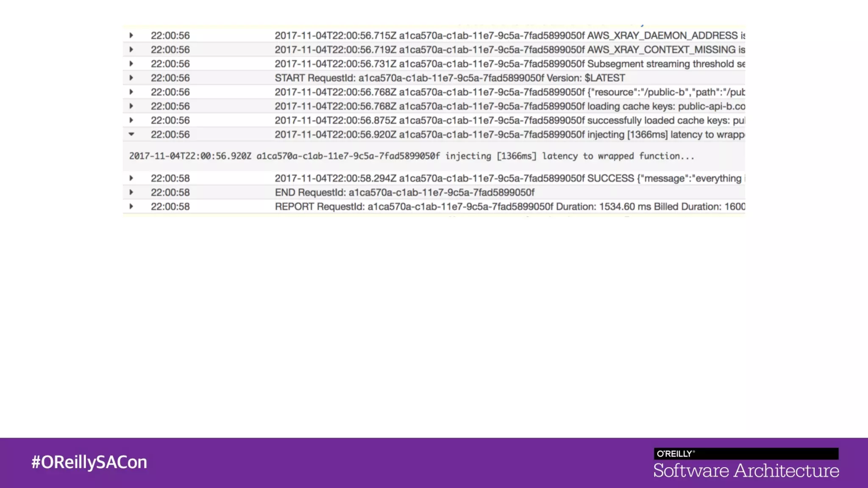Collapse the injecting 1366ms latency row
This screenshot has width=868, height=488.
tap(131, 134)
